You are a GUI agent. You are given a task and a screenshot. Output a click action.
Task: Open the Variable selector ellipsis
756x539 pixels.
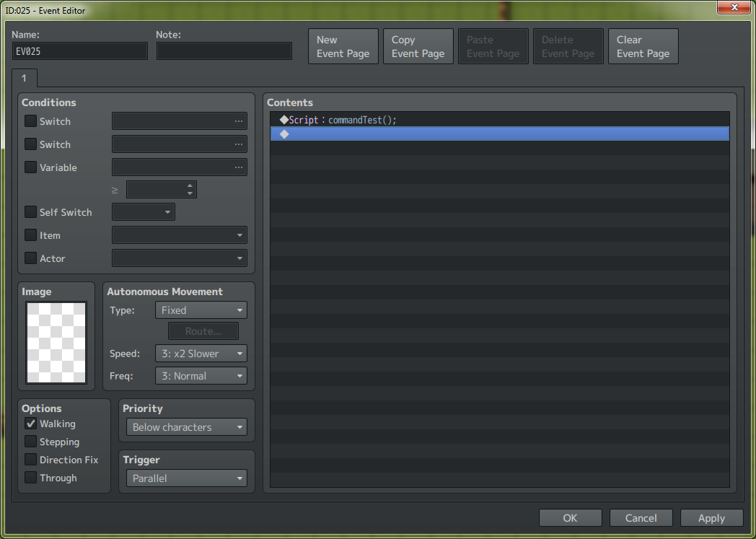tap(239, 167)
